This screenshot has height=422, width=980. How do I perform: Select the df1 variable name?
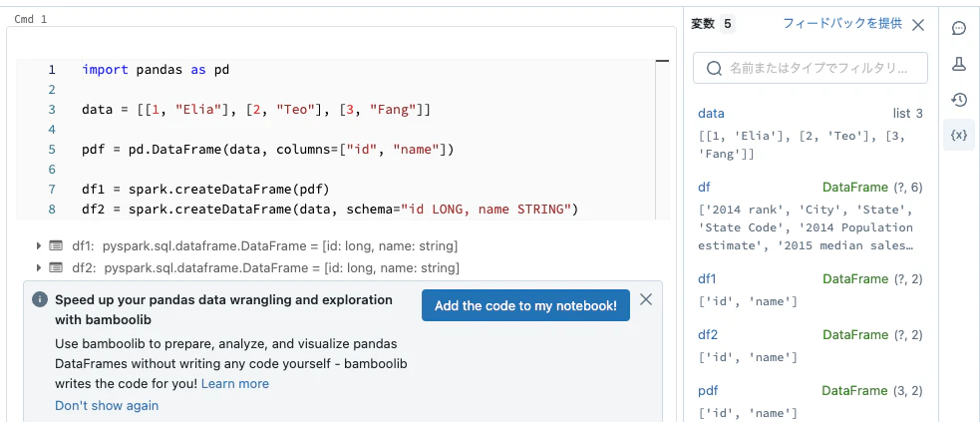tap(708, 278)
